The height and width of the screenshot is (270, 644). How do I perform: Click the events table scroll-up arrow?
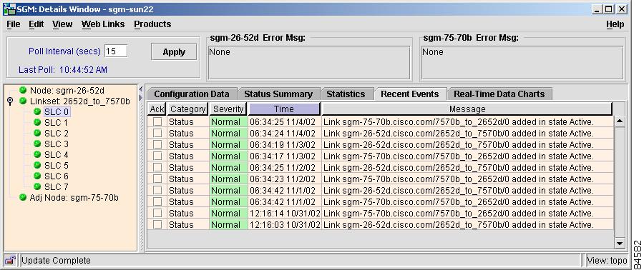(x=620, y=121)
